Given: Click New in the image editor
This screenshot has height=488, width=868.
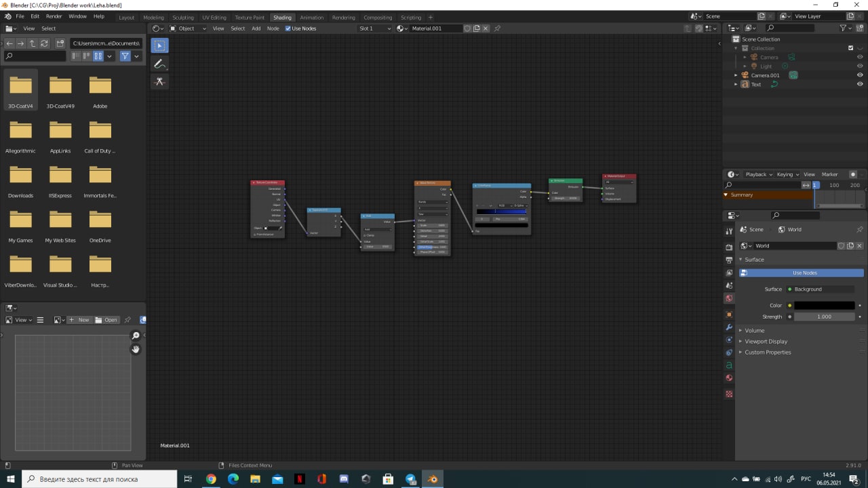Looking at the screenshot, I should coord(79,320).
